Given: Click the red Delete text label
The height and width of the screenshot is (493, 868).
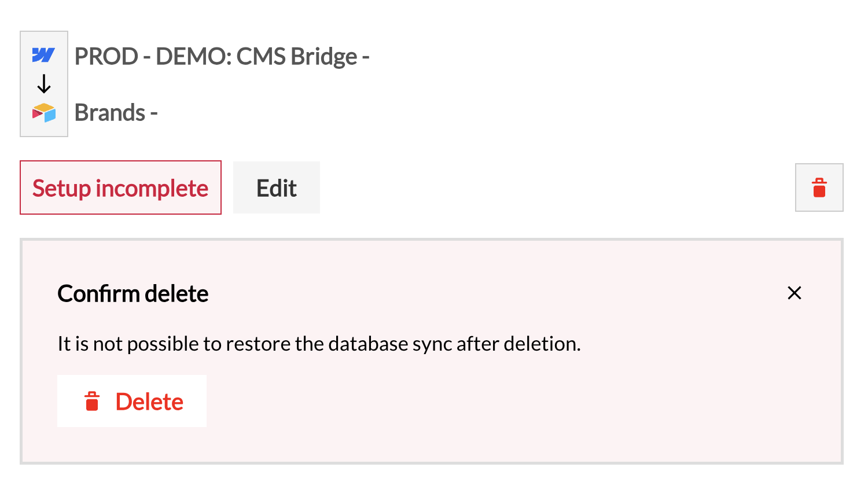Looking at the screenshot, I should [x=149, y=402].
